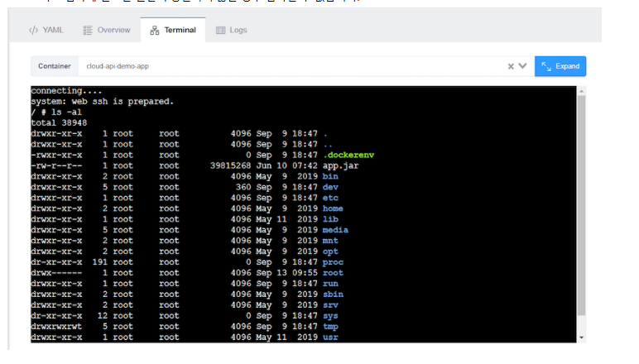Image resolution: width=639 pixels, height=364 pixels.
Task: Click the -rw-r--r-- permissions text
Action: coord(56,165)
